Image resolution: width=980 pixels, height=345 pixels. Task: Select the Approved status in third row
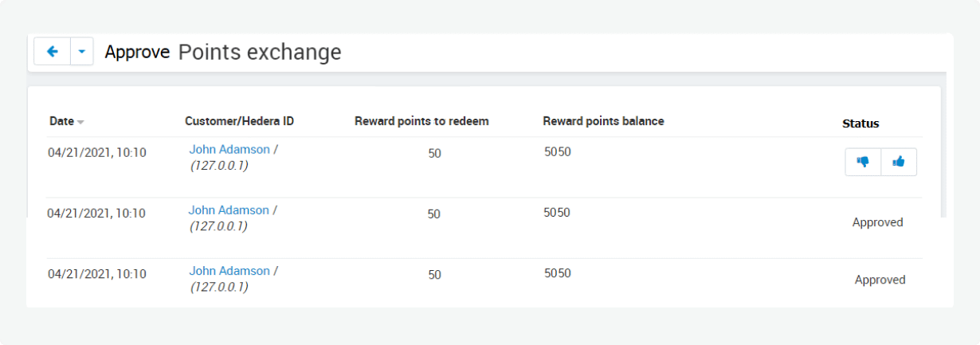click(880, 280)
